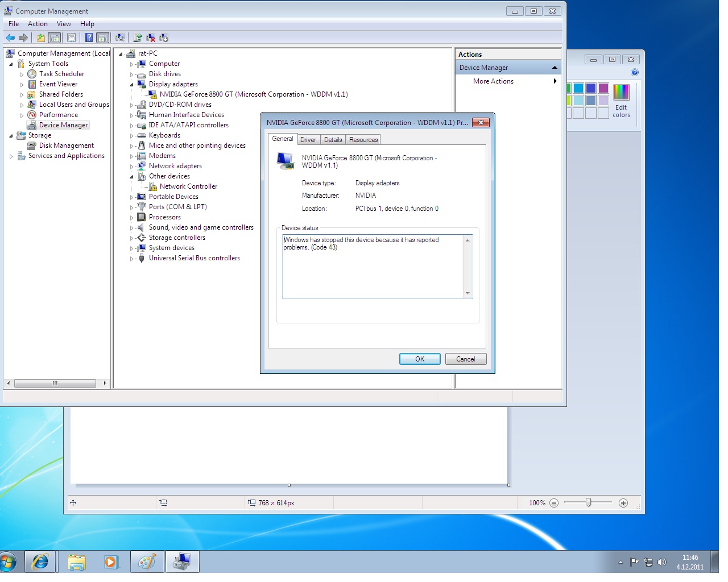Expand the Universal Serial Bus controllers category
The image size is (728, 582).
click(131, 259)
